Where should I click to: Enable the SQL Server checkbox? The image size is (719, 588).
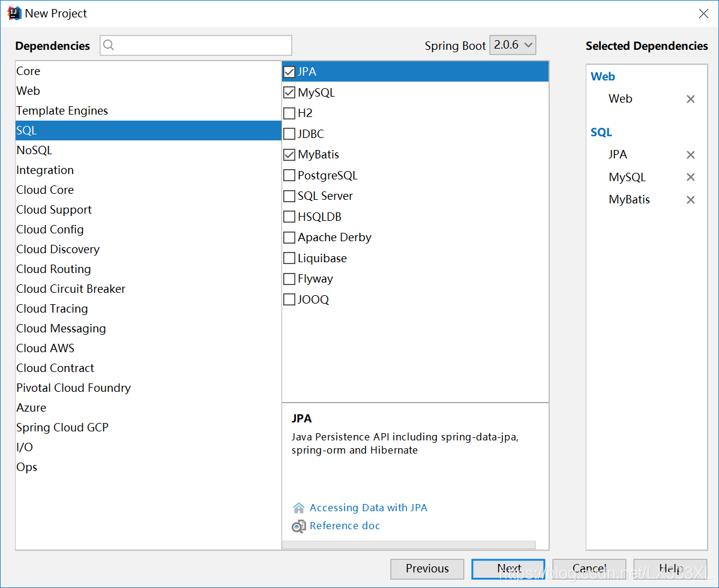tap(289, 196)
